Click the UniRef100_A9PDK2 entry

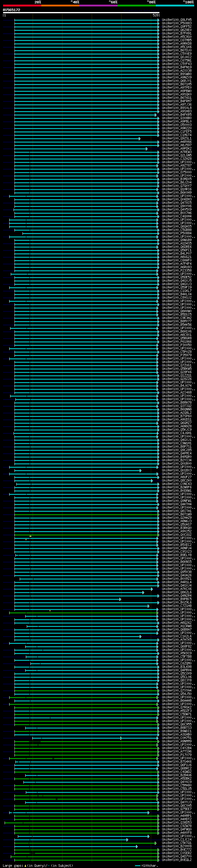pyautogui.click(x=177, y=149)
